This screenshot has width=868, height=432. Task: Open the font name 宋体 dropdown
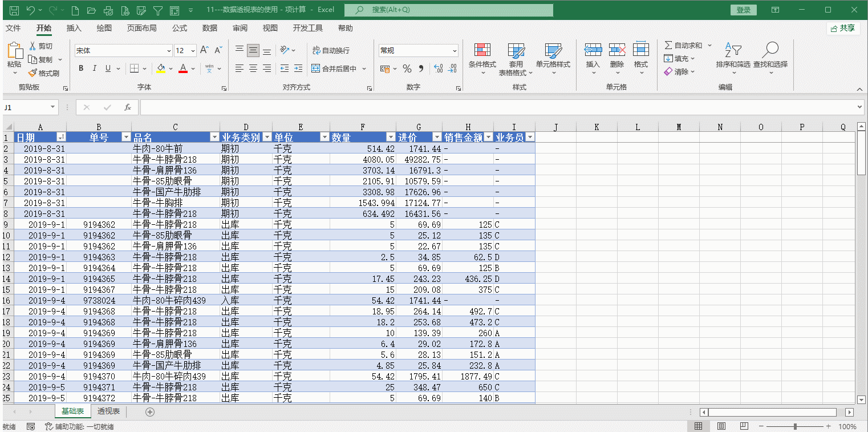tap(169, 51)
